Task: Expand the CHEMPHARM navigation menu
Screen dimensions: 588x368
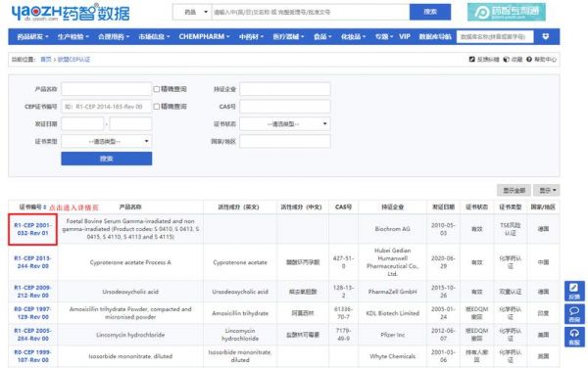Action: tap(204, 36)
